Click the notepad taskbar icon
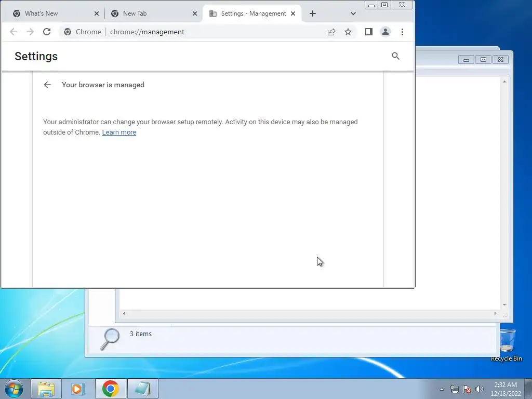532x399 pixels. coord(143,389)
